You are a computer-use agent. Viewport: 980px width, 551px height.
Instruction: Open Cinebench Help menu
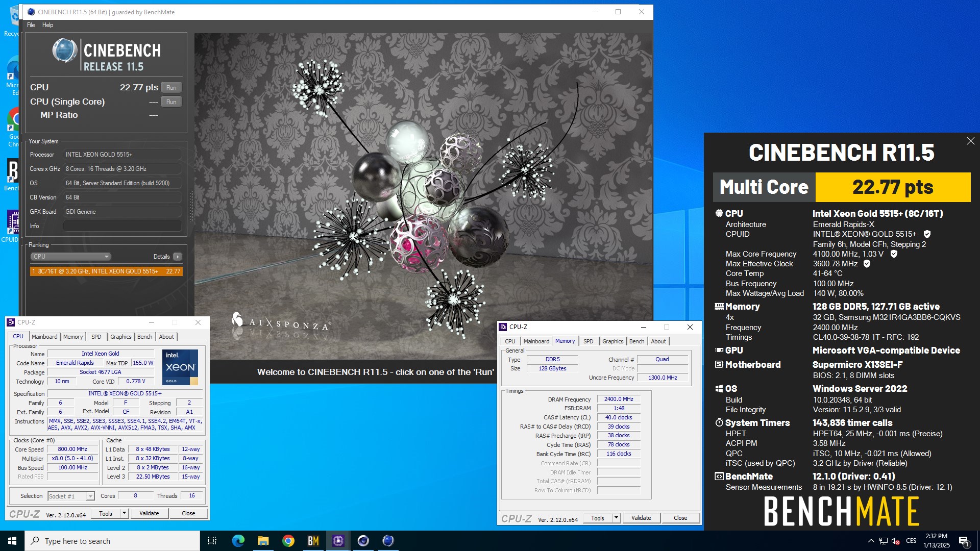tap(47, 25)
